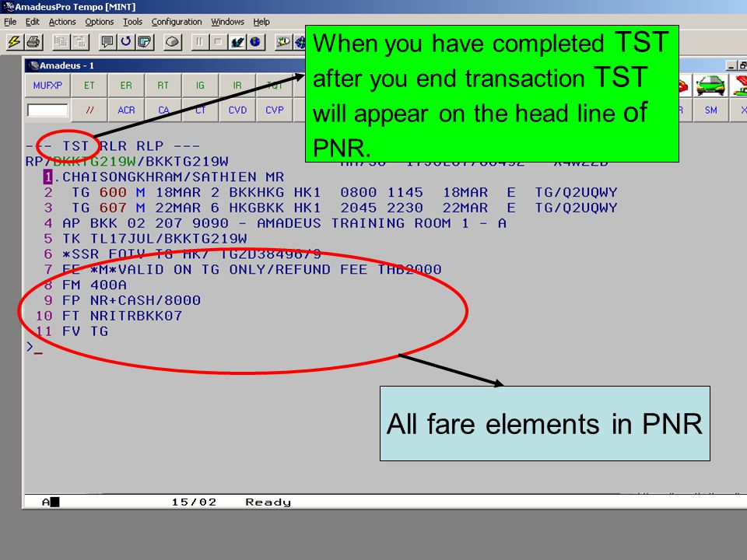747x560 pixels.
Task: Click the CVP button
Action: (x=275, y=110)
